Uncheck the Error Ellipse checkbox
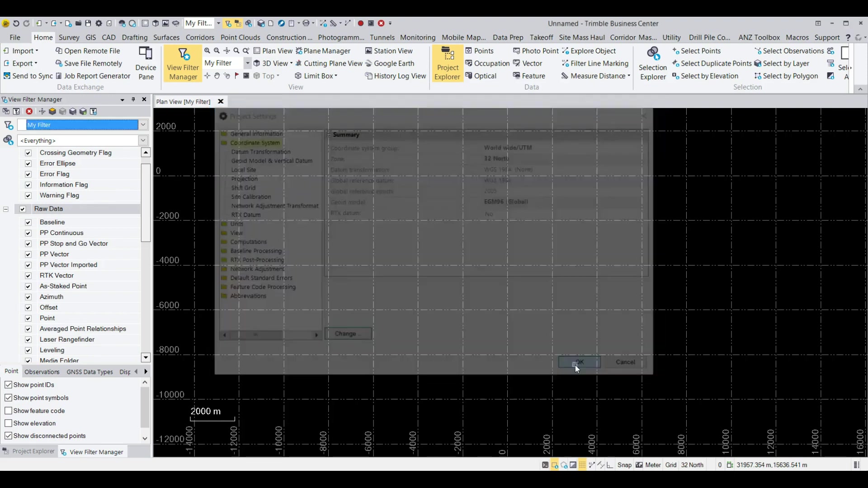Screen dimensions: 868x488 point(28,164)
